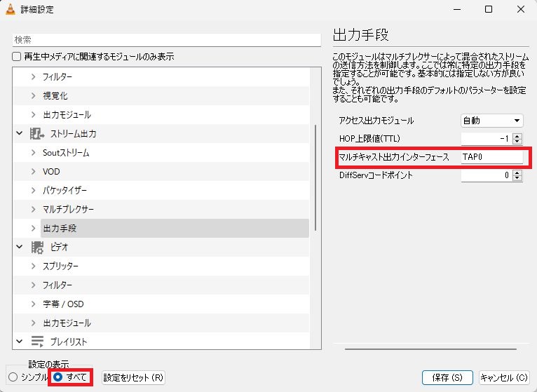The height and width of the screenshot is (392, 537).
Task: Click the キャンセル (C) button
Action: 503,377
